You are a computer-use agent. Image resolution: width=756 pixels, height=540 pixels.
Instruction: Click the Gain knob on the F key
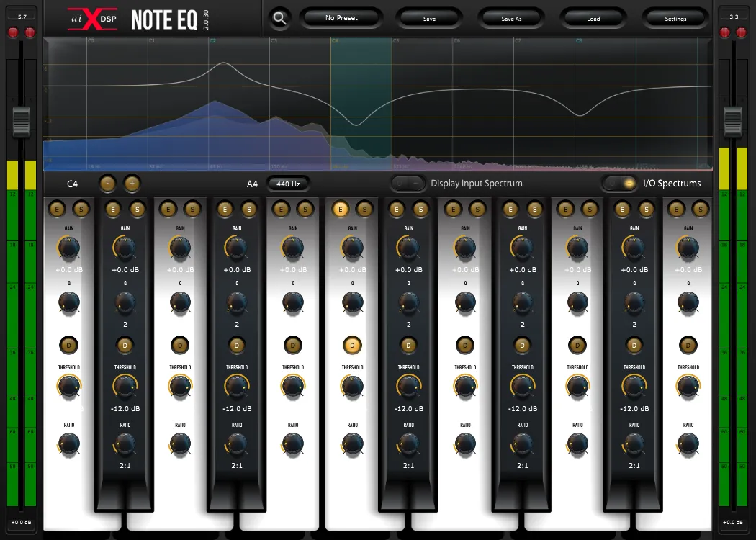tap(353, 248)
